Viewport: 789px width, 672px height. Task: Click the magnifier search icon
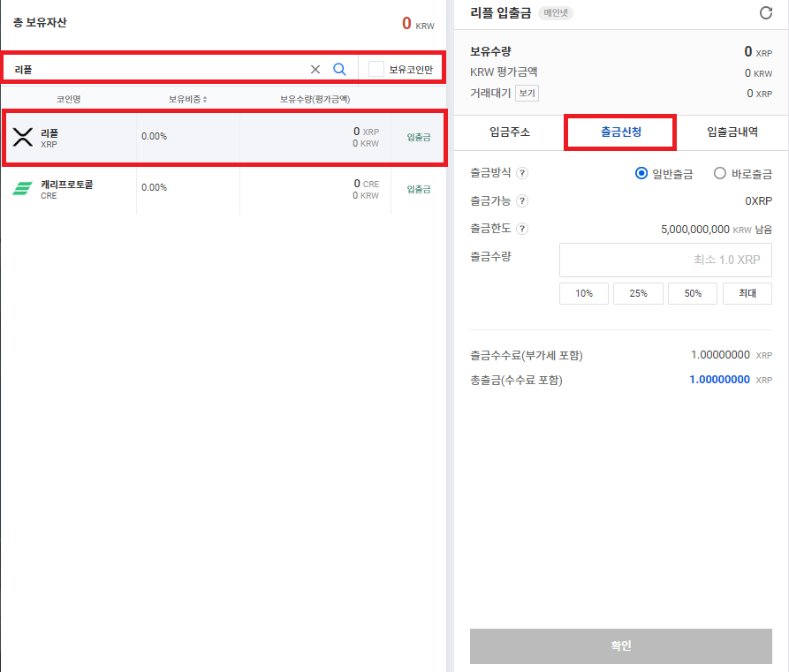(x=339, y=70)
